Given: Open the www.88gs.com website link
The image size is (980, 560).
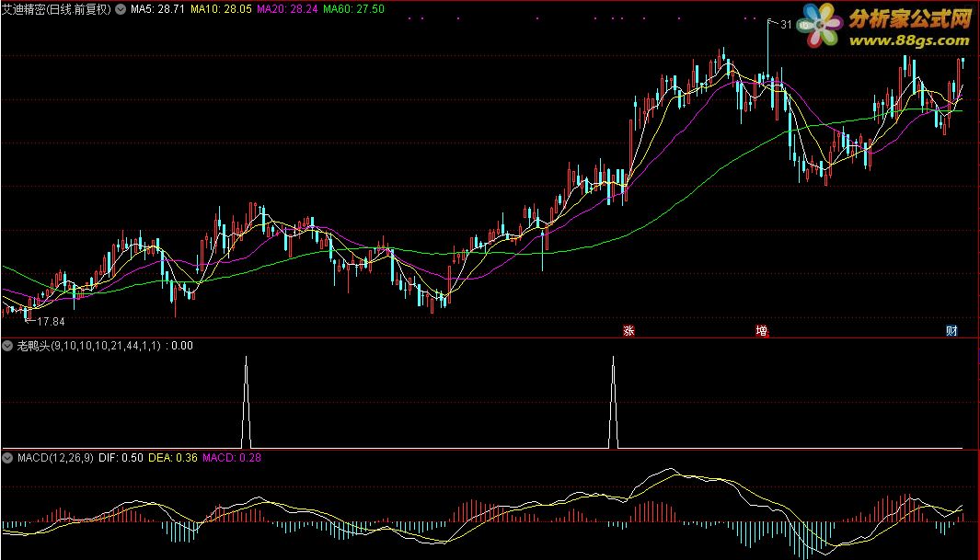Looking at the screenshot, I should coord(909,40).
